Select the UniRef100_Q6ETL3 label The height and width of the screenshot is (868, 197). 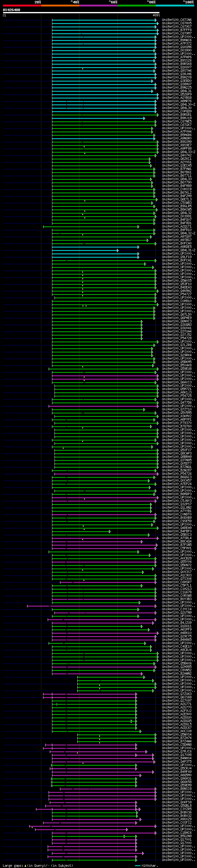click(x=177, y=200)
